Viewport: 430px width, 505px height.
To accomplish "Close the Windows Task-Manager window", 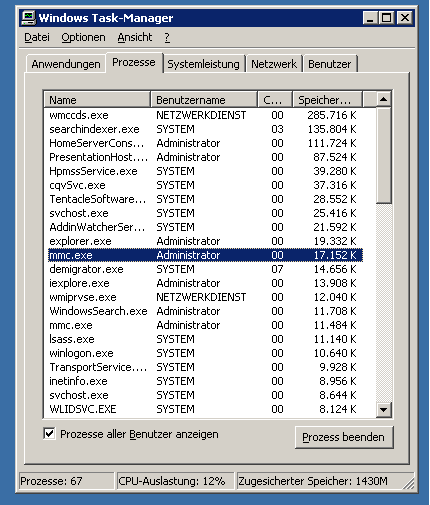I will pyautogui.click(x=405, y=18).
